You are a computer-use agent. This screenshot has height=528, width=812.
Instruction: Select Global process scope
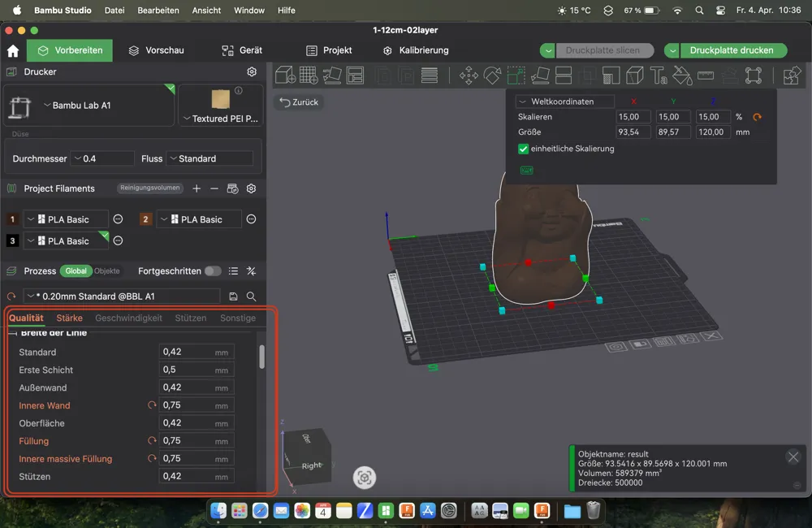pyautogui.click(x=76, y=271)
